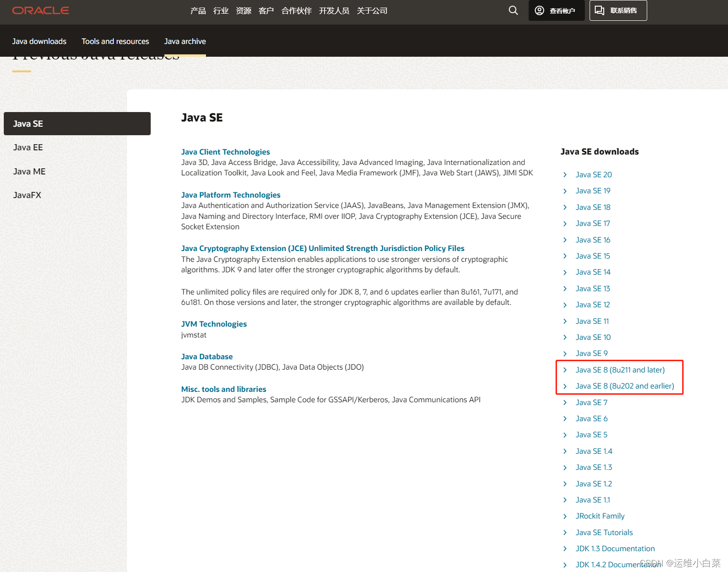The width and height of the screenshot is (728, 572).
Task: Switch to Tools and resources tab
Action: click(x=115, y=41)
